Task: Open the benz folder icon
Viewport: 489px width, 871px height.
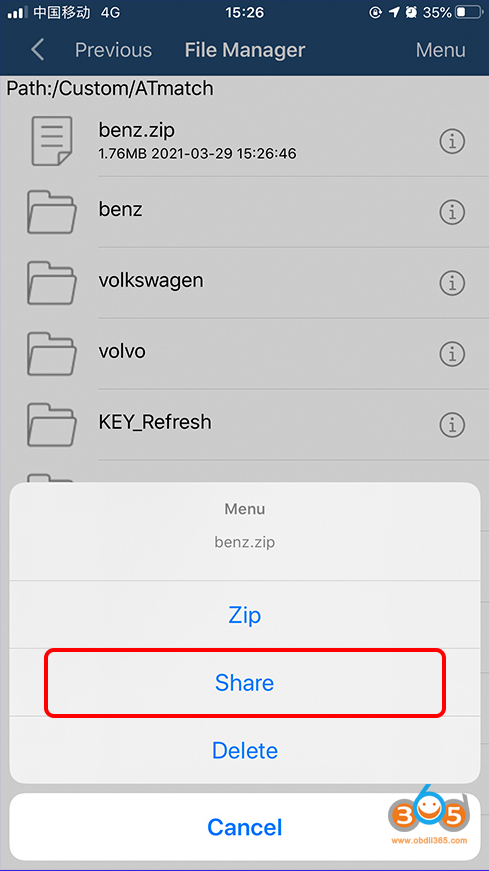Action: click(52, 212)
